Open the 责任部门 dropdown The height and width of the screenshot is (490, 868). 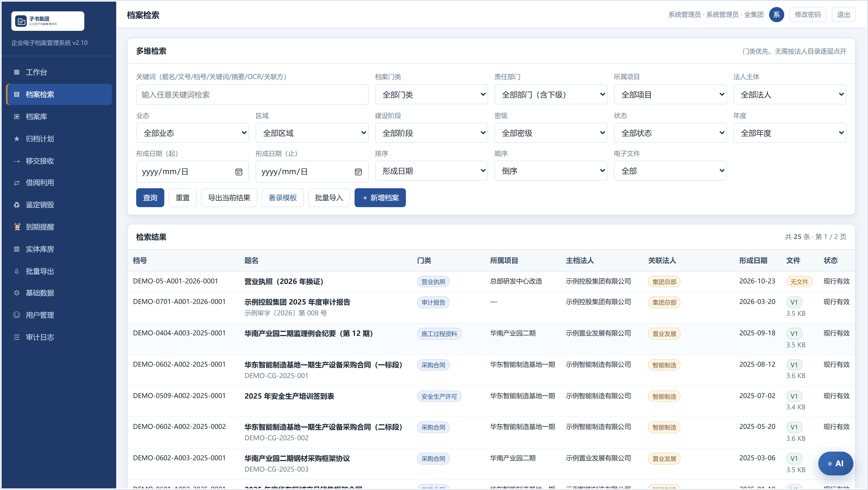click(x=550, y=95)
